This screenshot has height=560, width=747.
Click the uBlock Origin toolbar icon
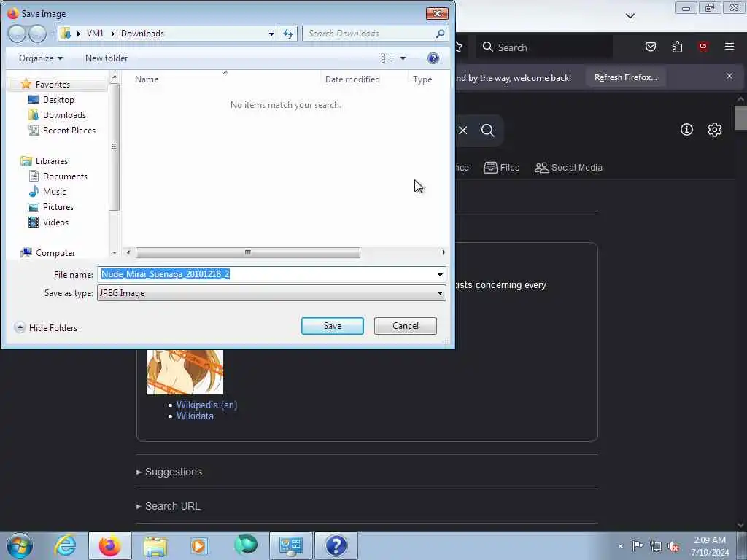pyautogui.click(x=703, y=47)
